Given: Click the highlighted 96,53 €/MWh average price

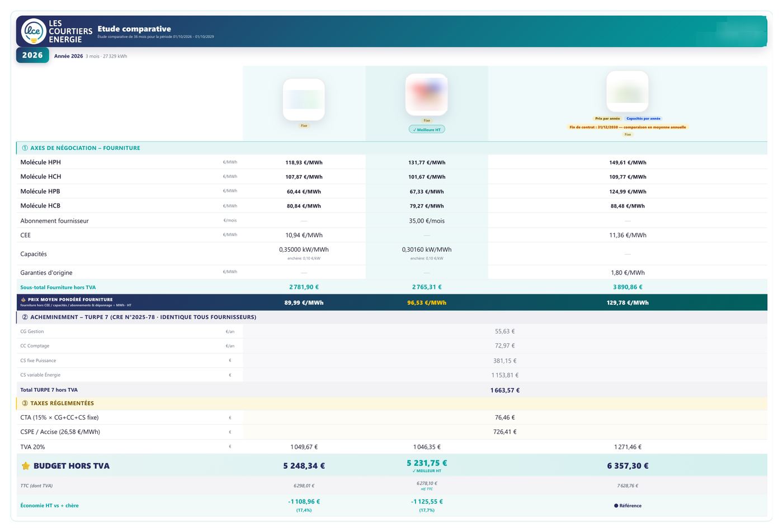Looking at the screenshot, I should 427,303.
